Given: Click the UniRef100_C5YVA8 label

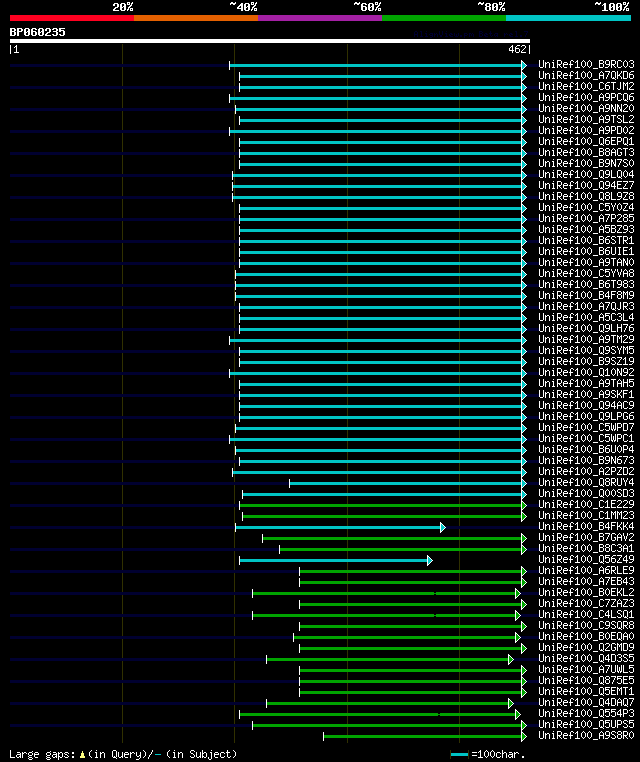Looking at the screenshot, I should point(586,274).
